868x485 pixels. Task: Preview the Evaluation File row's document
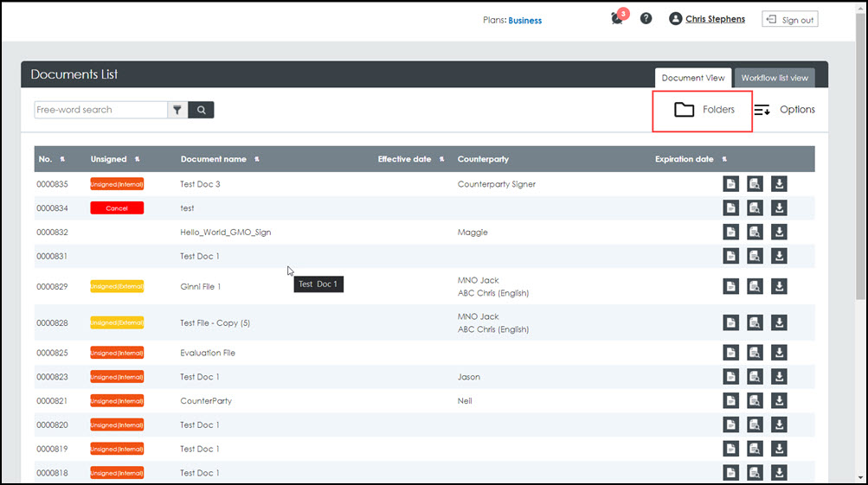tap(755, 353)
